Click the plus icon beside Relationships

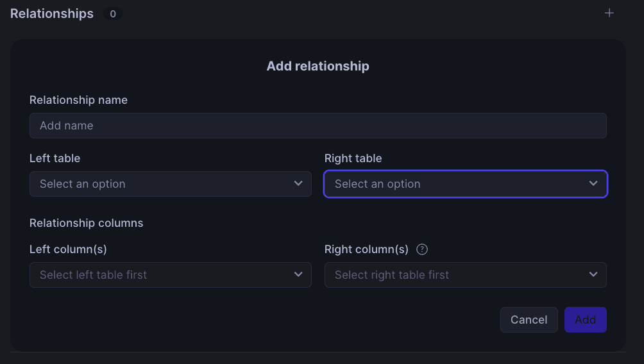[x=609, y=13]
